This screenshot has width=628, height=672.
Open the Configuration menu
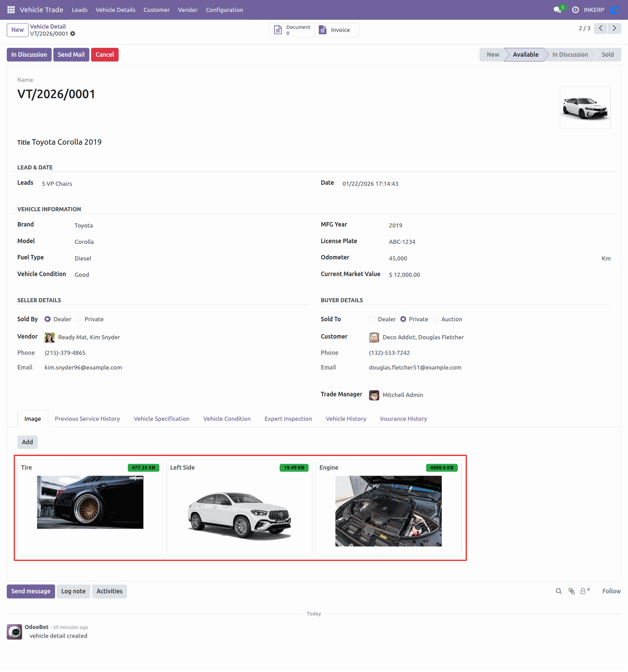click(224, 10)
